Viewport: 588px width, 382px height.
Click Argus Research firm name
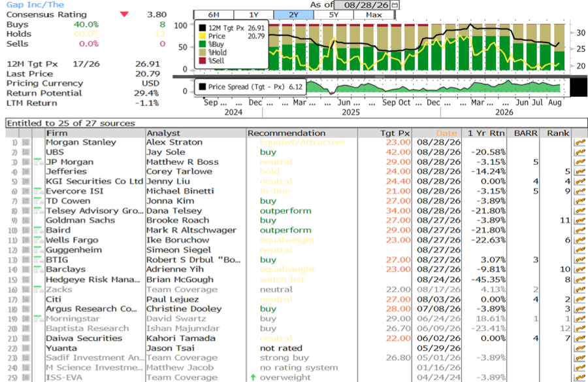pyautogui.click(x=91, y=309)
